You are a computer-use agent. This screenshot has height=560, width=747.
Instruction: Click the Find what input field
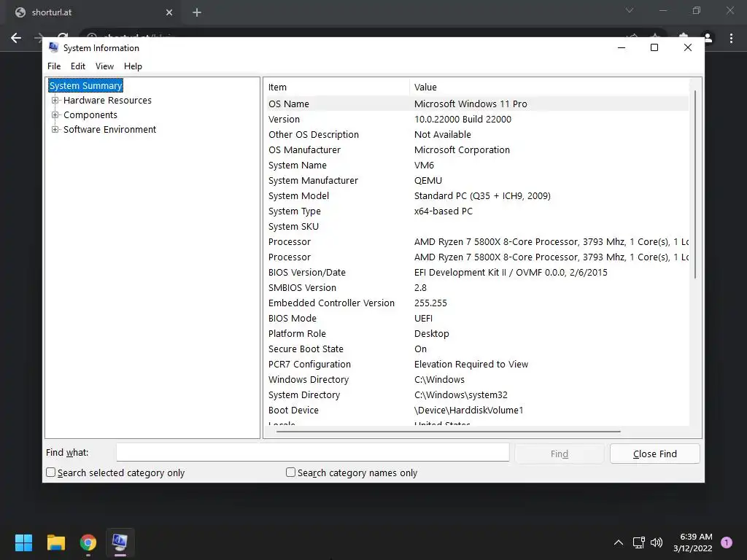point(312,452)
